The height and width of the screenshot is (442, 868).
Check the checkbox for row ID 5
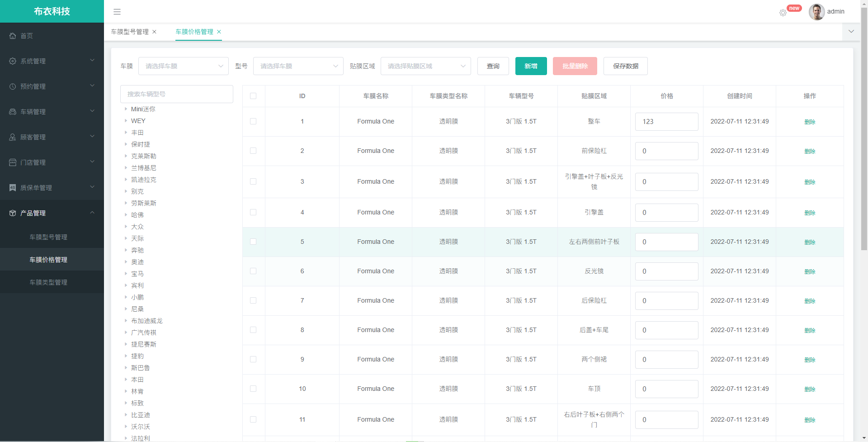253,242
